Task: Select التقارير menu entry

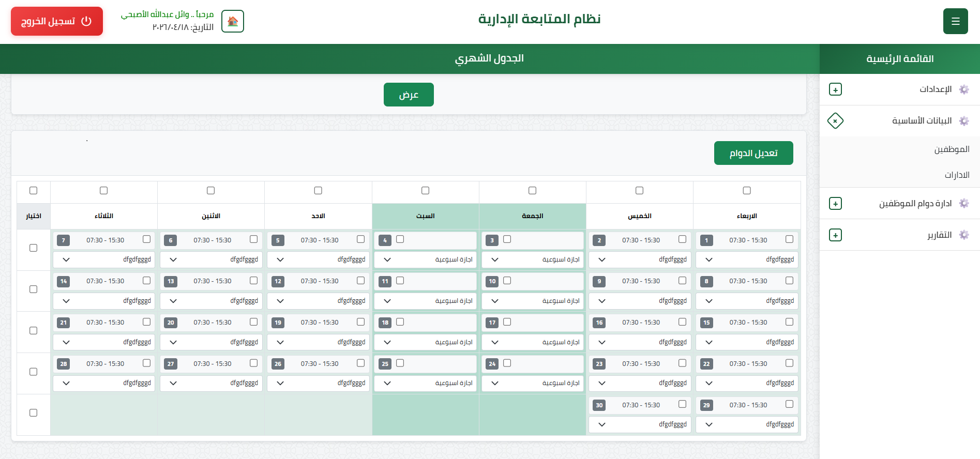Action: click(x=939, y=235)
